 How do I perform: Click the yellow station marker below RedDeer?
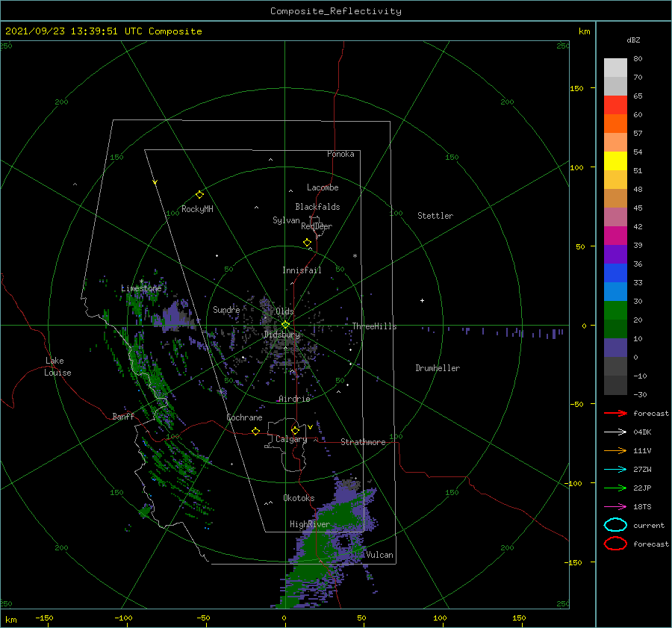tap(308, 243)
